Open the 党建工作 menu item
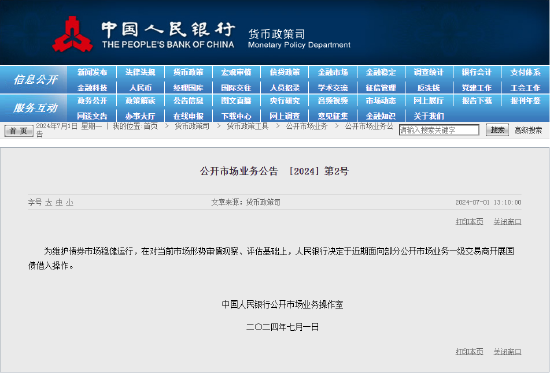 click(x=477, y=87)
